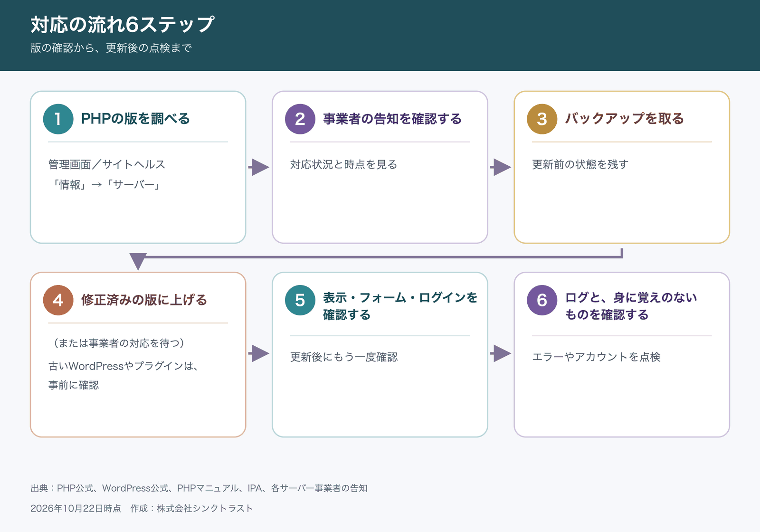Click the credit "作成：株式会社シンクトラスト"
This screenshot has height=532, width=760.
191,508
